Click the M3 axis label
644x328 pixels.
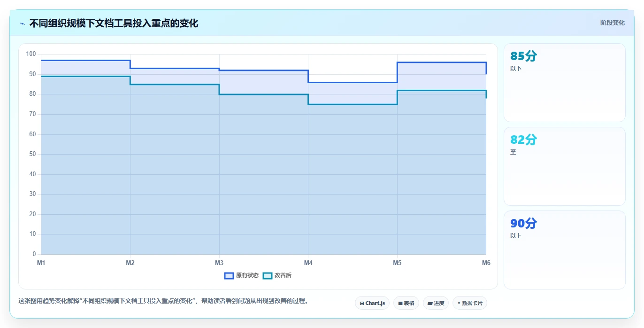(x=219, y=263)
